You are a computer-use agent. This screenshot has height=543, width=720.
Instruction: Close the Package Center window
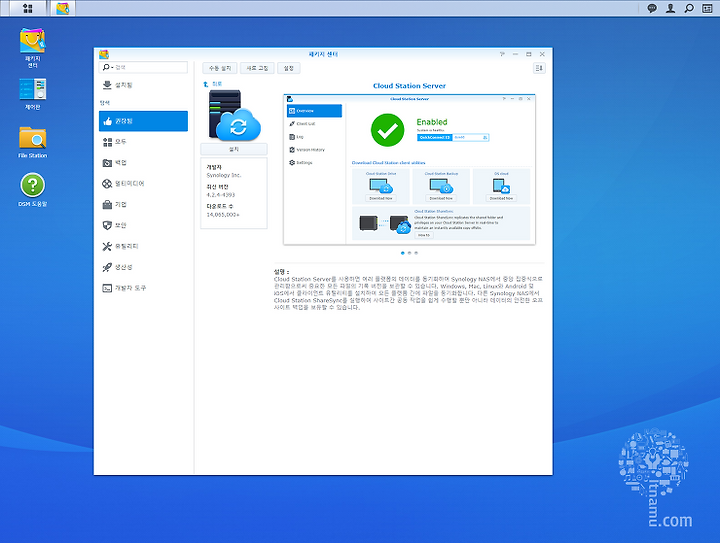(x=542, y=54)
